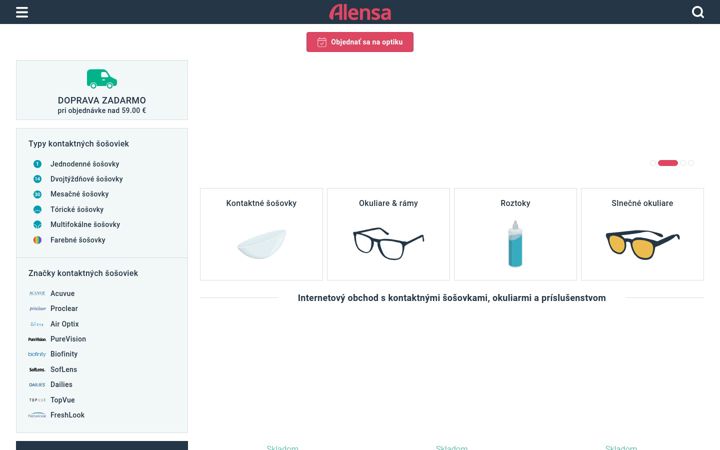720x450 pixels.
Task: Select the last carousel dot
Action: [x=691, y=163]
